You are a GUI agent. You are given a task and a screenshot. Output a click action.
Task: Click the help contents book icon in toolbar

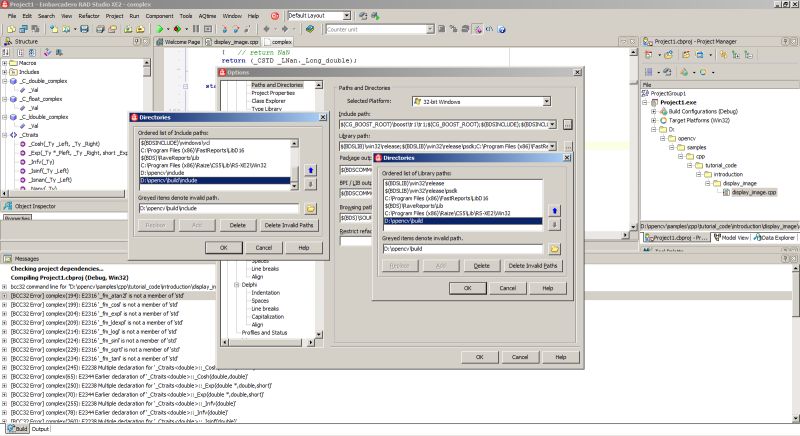(x=310, y=29)
